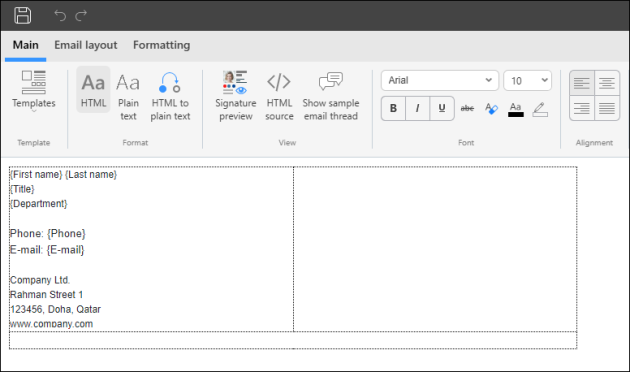
Task: Toggle underline formatting
Action: pyautogui.click(x=442, y=108)
